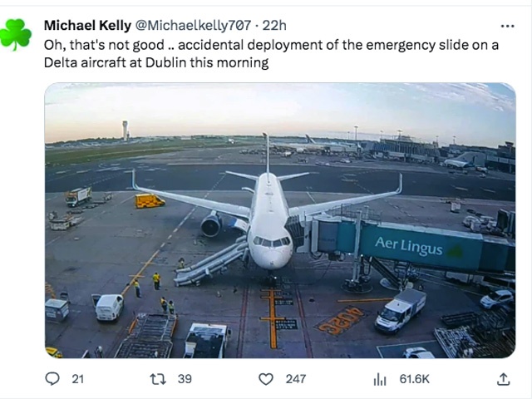Click the white van beside the jet bridge
This screenshot has height=399, width=532.
(x=400, y=309)
